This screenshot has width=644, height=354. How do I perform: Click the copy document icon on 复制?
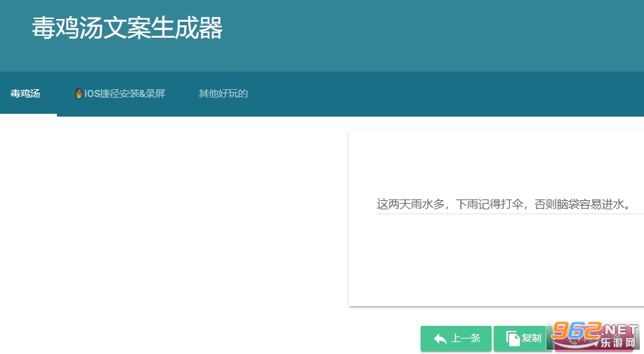click(x=513, y=339)
